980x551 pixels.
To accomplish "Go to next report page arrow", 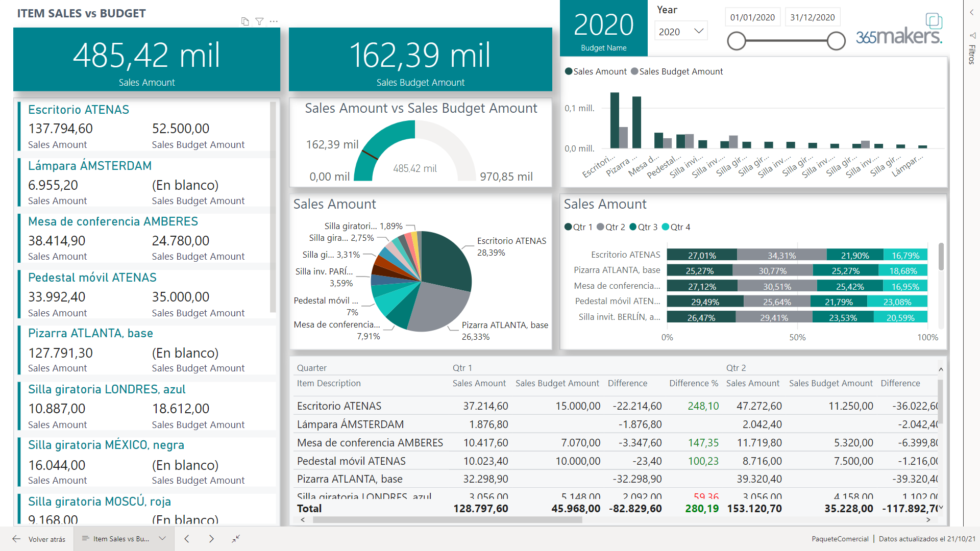I will click(x=211, y=539).
